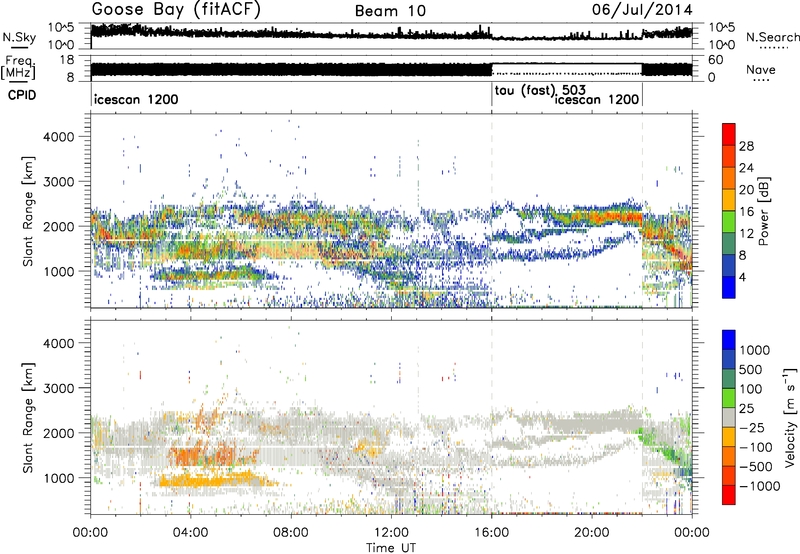Select the 'Beam 10' header label
The width and height of the screenshot is (800, 554).
pos(390,11)
